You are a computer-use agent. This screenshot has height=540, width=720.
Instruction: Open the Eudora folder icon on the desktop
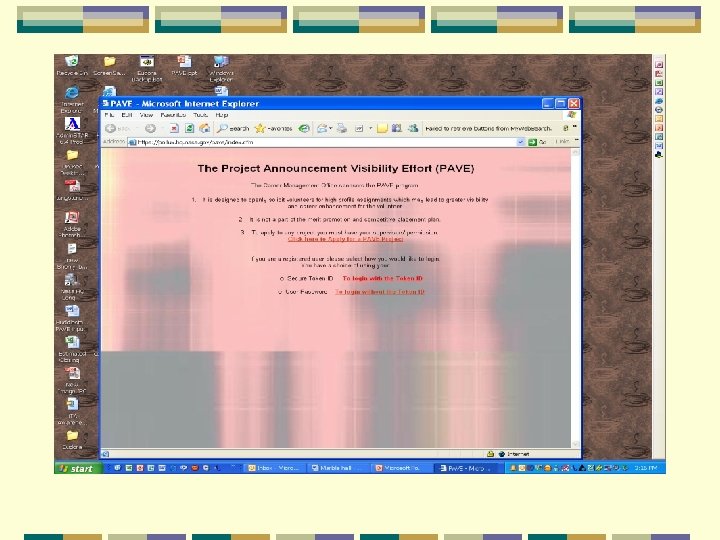tap(72, 439)
